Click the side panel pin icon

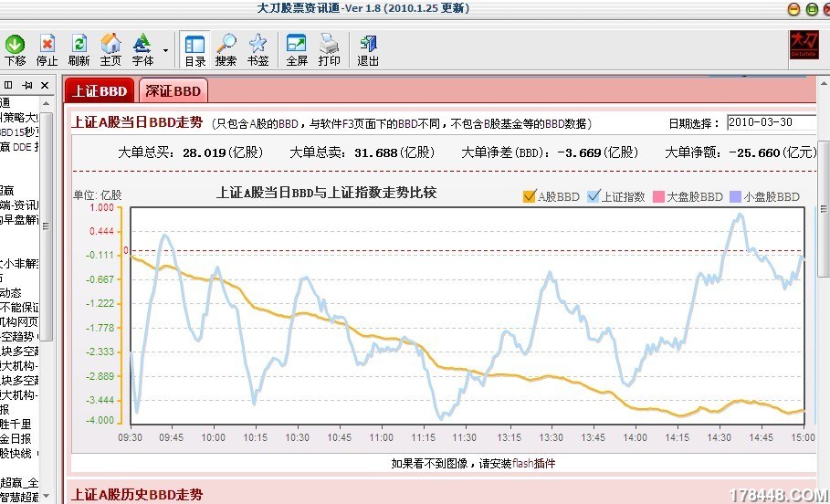27,85
